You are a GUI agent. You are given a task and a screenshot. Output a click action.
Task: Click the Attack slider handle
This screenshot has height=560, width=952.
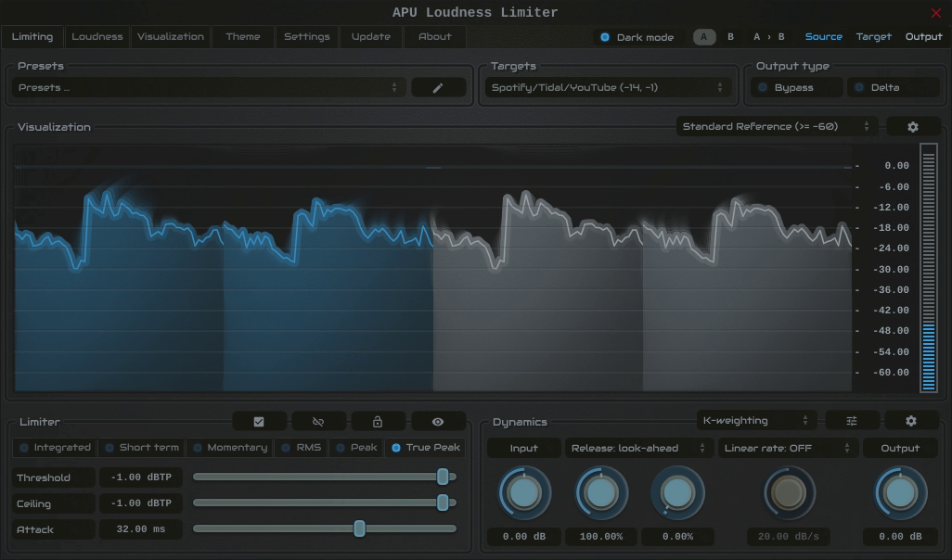[359, 528]
